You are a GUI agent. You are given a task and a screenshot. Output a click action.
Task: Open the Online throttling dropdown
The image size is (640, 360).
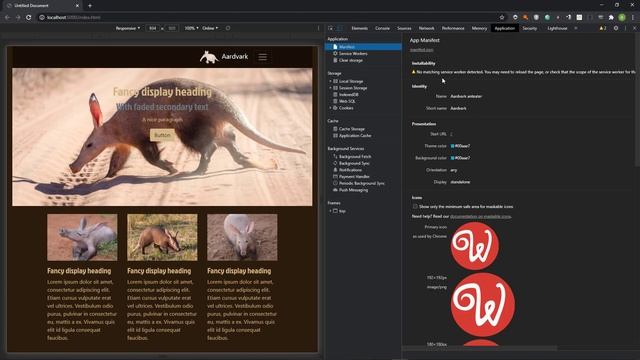click(x=210, y=28)
